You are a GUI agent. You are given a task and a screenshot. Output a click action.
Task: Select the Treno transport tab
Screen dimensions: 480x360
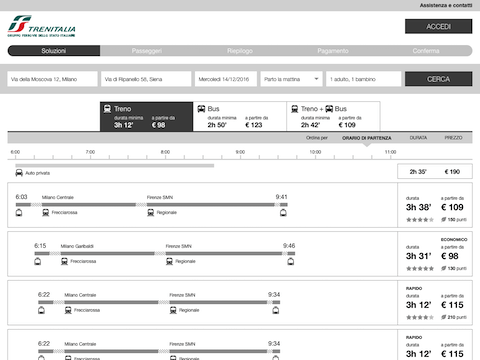click(146, 116)
